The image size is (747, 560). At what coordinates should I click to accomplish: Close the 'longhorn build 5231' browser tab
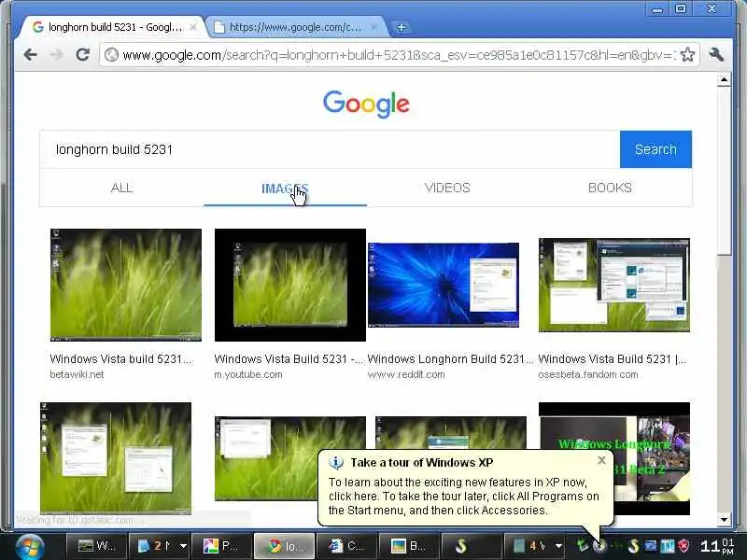193,27
